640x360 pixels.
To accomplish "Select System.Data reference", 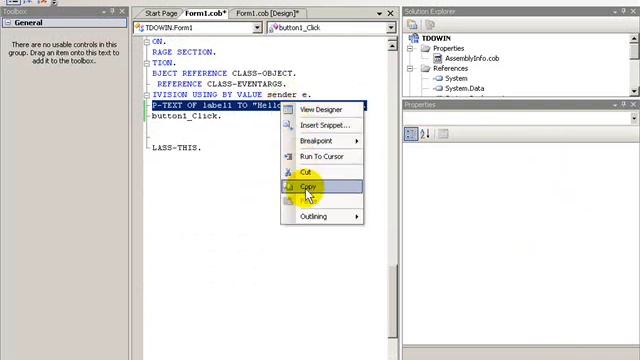I will [x=464, y=89].
